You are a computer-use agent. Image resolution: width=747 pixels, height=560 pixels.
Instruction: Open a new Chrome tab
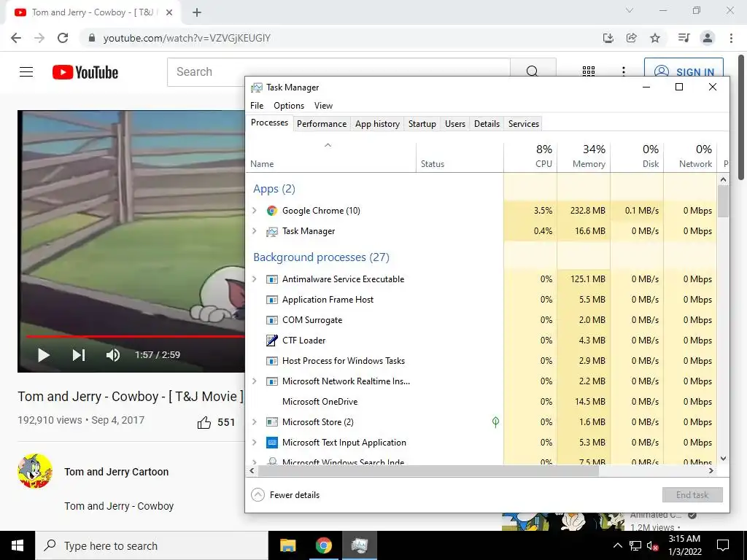click(197, 12)
